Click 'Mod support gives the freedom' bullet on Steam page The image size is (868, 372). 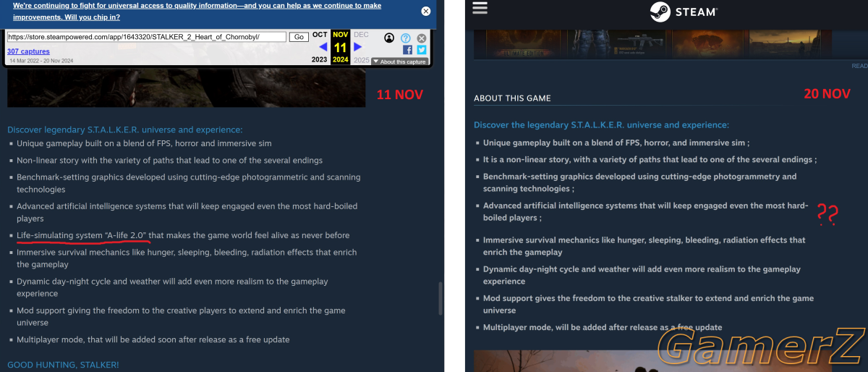click(x=648, y=304)
